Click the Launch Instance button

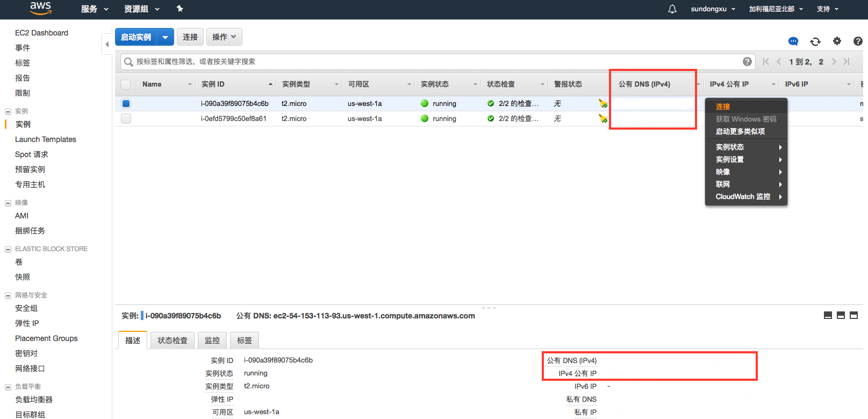(136, 37)
